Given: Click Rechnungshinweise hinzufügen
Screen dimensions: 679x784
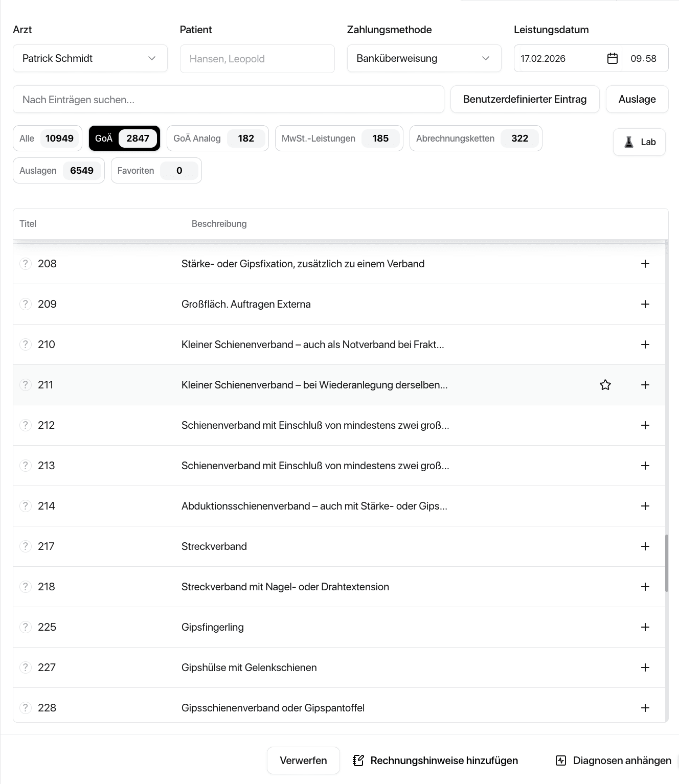Looking at the screenshot, I should pyautogui.click(x=436, y=760).
